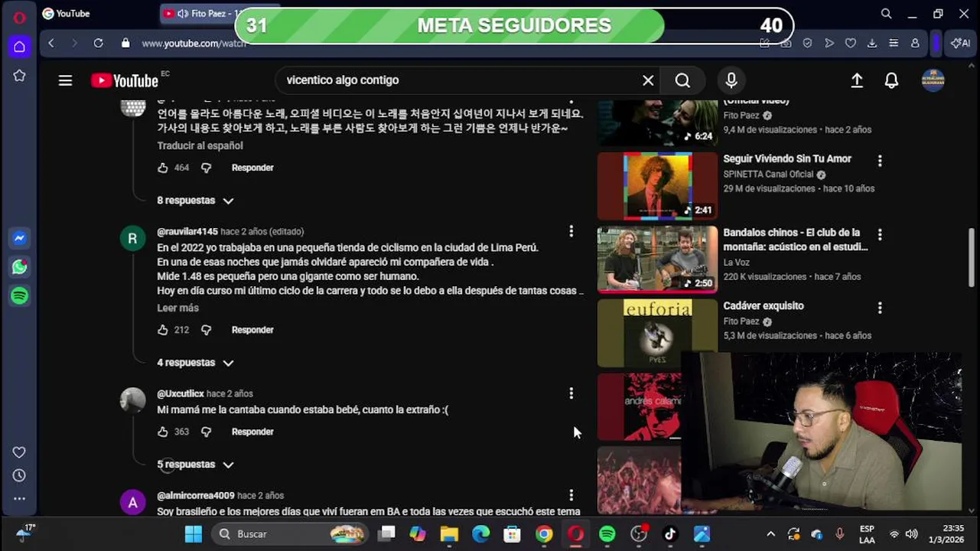Open more options for Seguir Viviendo Sin Tu Amor
This screenshot has height=551, width=980.
point(880,160)
